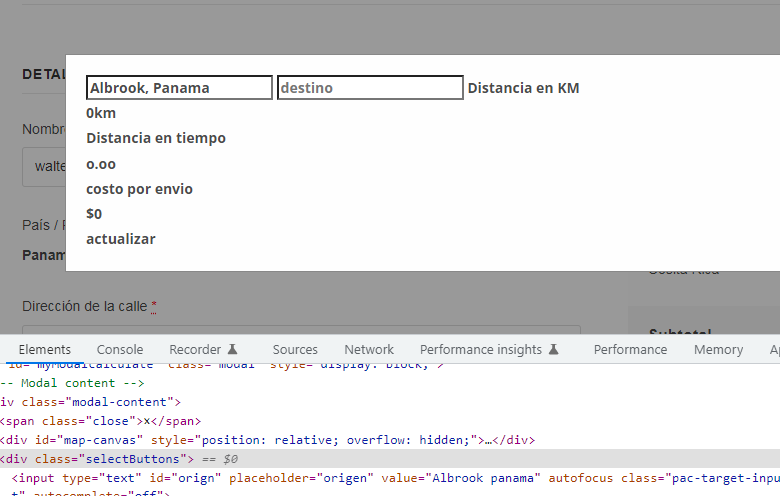Click the Performance insights flask icon
780x496 pixels.
pos(554,349)
